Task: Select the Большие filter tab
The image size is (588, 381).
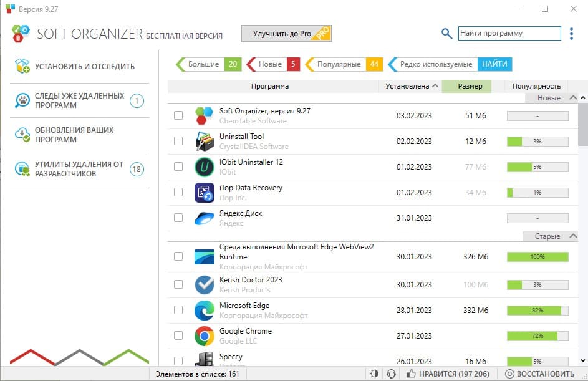Action: click(208, 64)
